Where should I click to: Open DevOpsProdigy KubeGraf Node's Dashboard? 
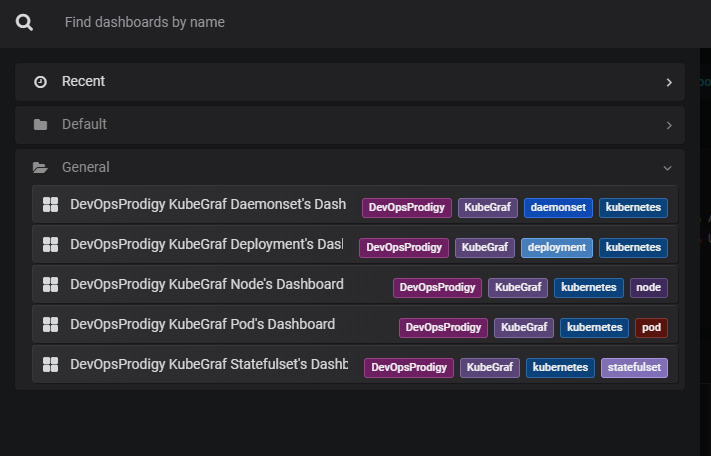click(x=207, y=285)
